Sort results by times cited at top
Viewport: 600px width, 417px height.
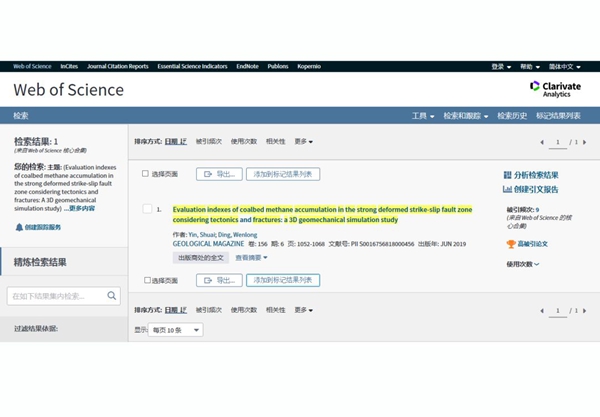[x=209, y=142]
